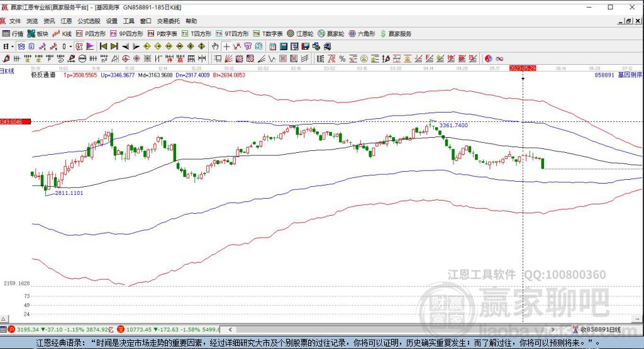Image resolution: width=644 pixels, height=349 pixels.
Task: Expand the dropdown arrow beside the 0 icon
Action: click(x=70, y=47)
